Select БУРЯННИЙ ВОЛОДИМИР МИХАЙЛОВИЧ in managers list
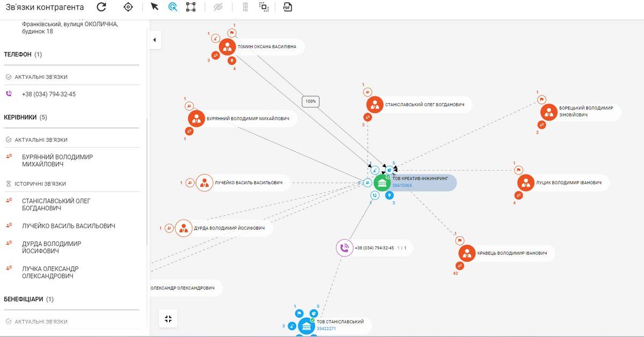Viewport: 644px width, 337px height. (57, 160)
